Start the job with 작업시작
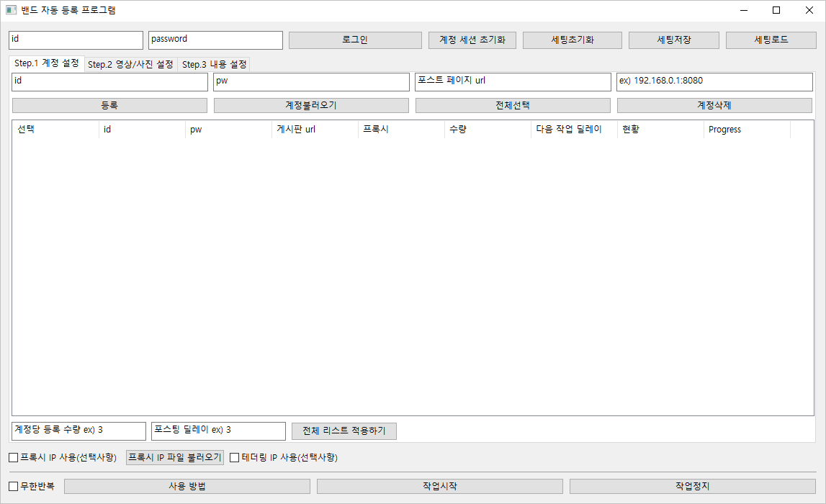Viewport: 826px width, 504px height. click(x=439, y=486)
